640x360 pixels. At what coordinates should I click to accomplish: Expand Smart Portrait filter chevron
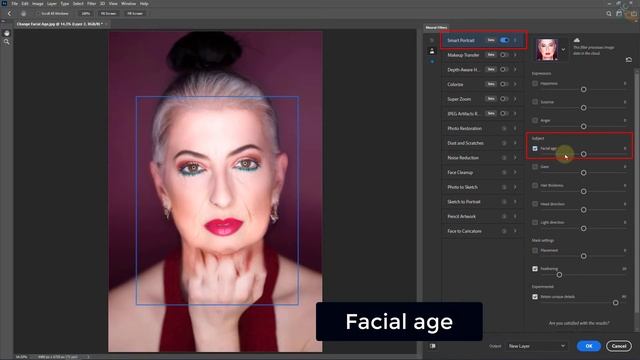(x=515, y=40)
